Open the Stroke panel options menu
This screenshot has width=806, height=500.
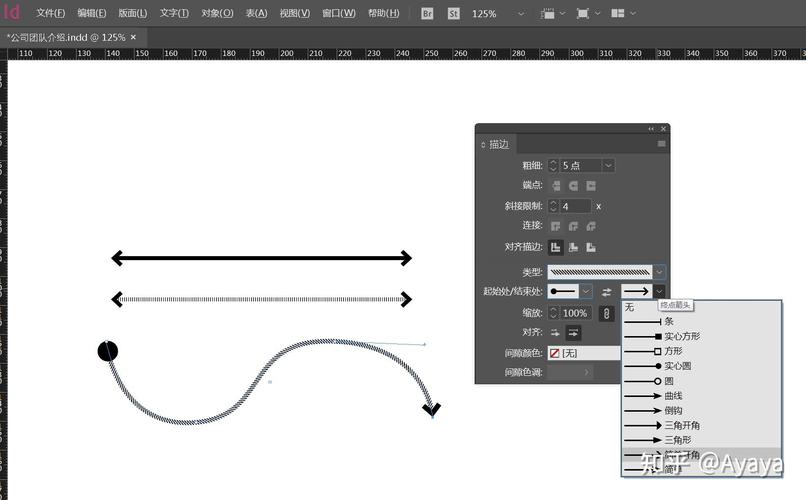click(x=661, y=144)
